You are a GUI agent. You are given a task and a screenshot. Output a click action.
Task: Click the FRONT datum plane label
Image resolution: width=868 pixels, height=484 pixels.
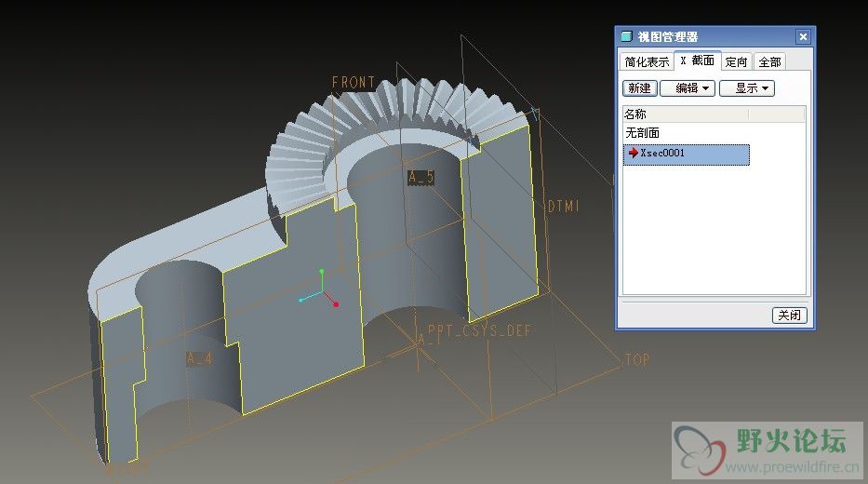point(354,83)
